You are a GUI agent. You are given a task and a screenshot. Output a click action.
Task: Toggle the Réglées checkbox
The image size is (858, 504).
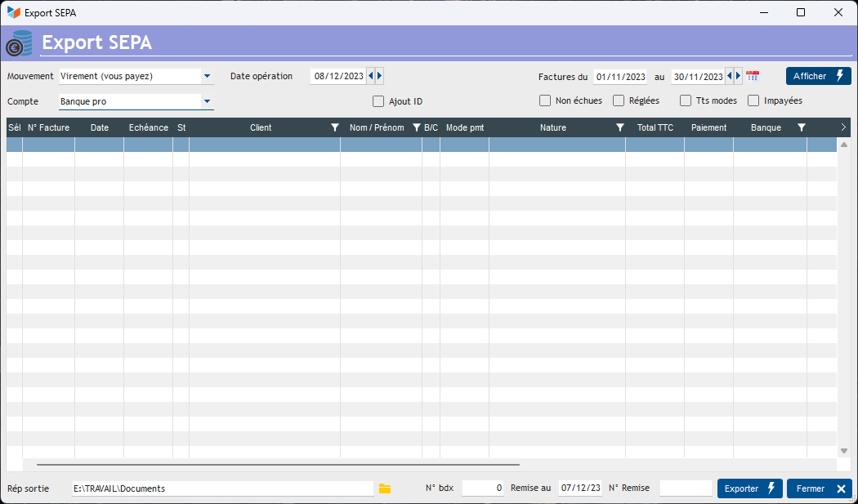coord(619,100)
